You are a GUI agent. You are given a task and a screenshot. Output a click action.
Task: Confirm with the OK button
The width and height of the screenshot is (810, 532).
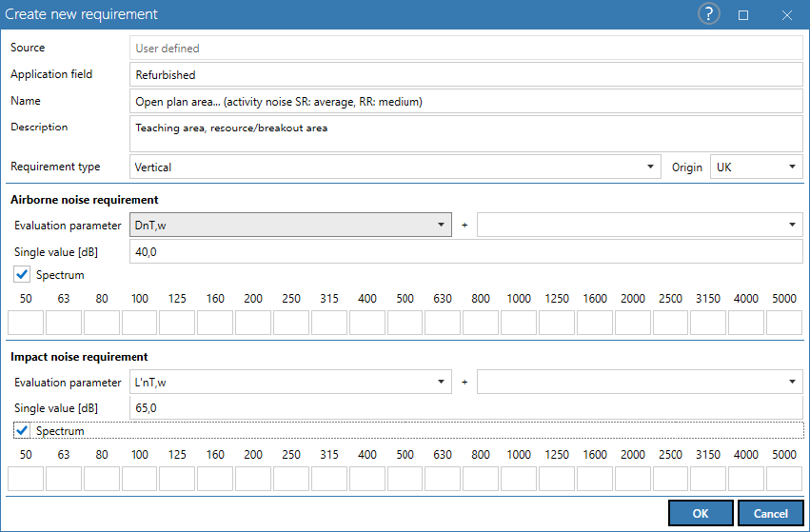click(701, 513)
